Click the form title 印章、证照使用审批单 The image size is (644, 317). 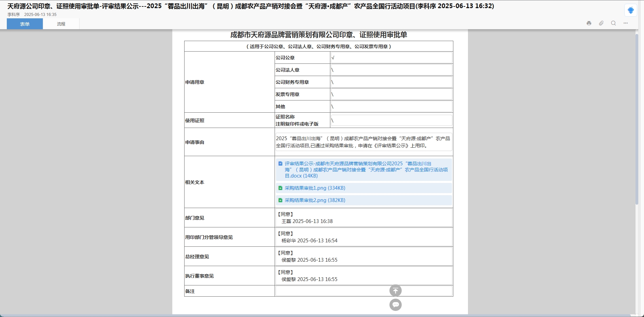[318, 35]
